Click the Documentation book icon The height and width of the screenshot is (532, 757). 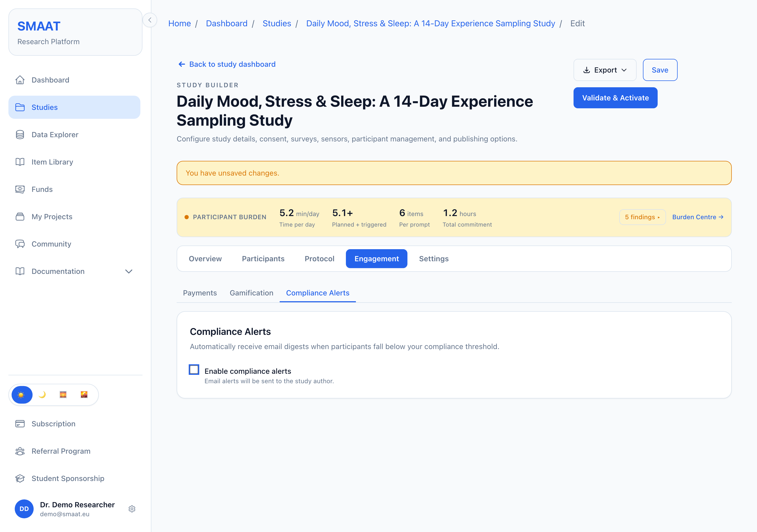[20, 271]
